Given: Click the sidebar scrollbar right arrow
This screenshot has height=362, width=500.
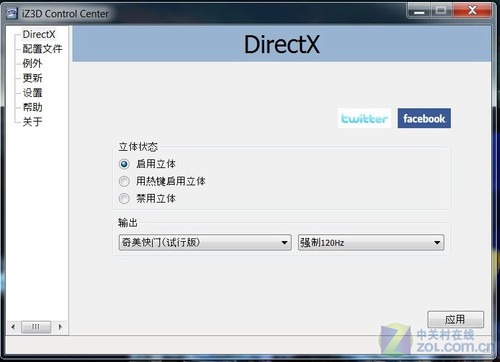Looking at the screenshot, I should tap(60, 327).
